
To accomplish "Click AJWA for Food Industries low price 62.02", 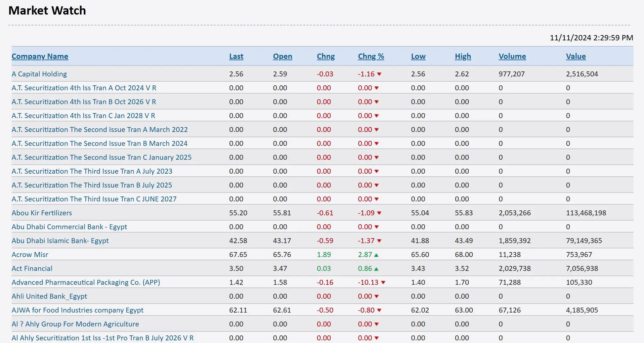I will pyautogui.click(x=420, y=310).
